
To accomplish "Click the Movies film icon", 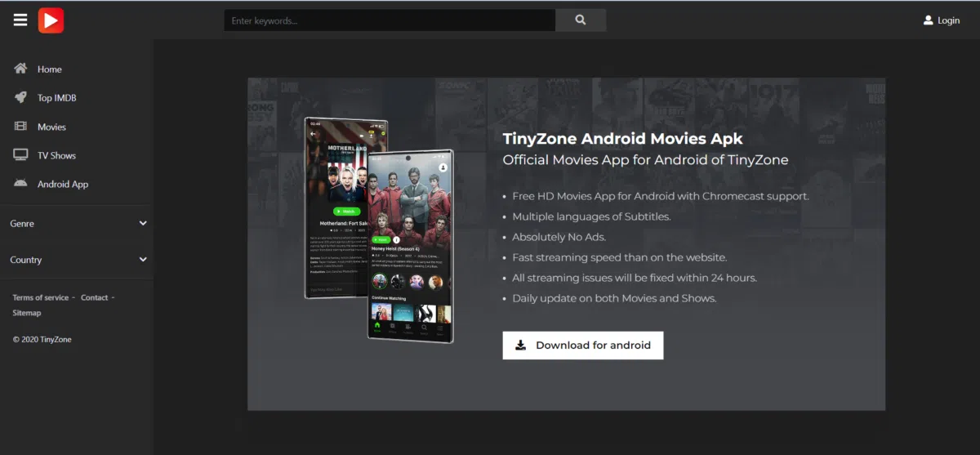I will click(20, 126).
